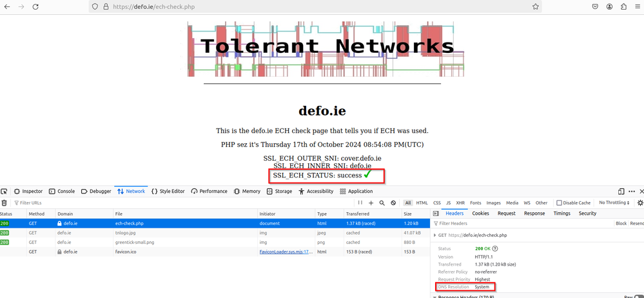This screenshot has height=298, width=644.
Task: Open Pocket save icon in toolbar
Action: point(595,6)
